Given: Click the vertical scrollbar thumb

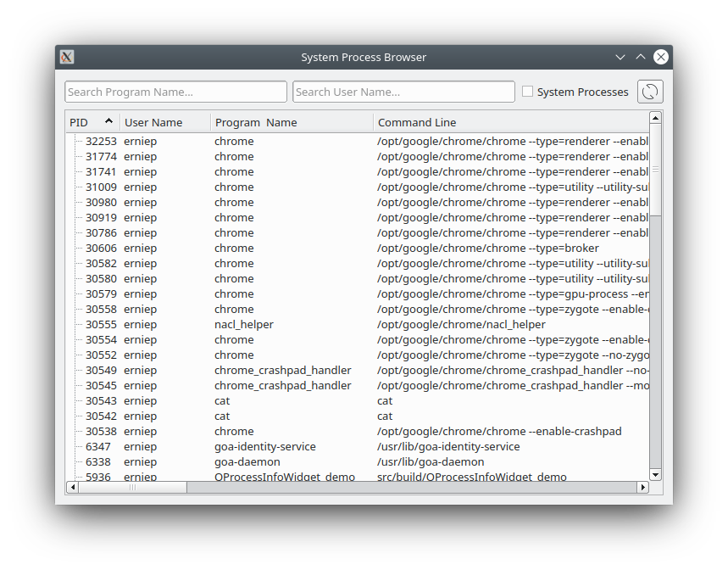Looking at the screenshot, I should tap(655, 170).
